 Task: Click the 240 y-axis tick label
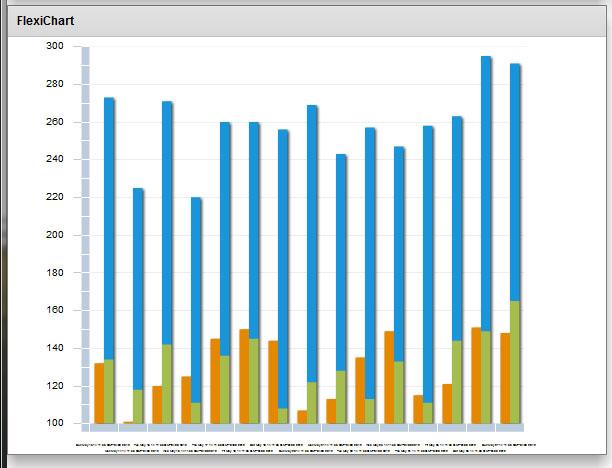coord(54,160)
